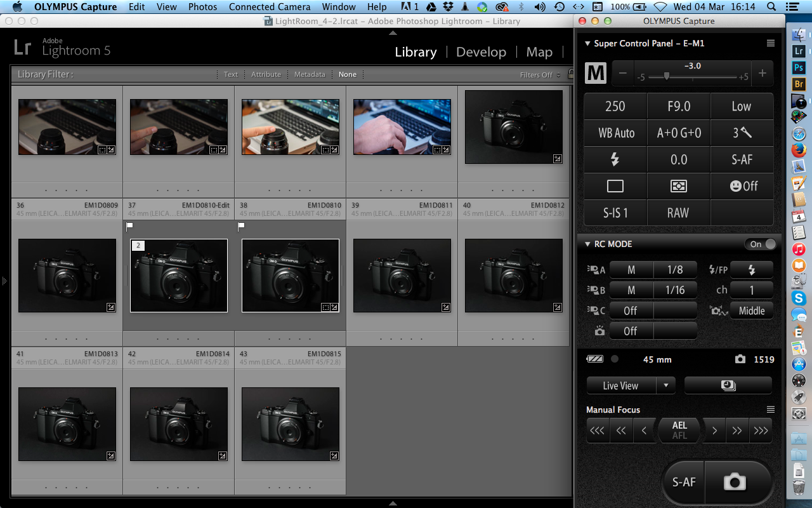Expand the Lightroom filmstrip bottom arrow

[x=392, y=503]
